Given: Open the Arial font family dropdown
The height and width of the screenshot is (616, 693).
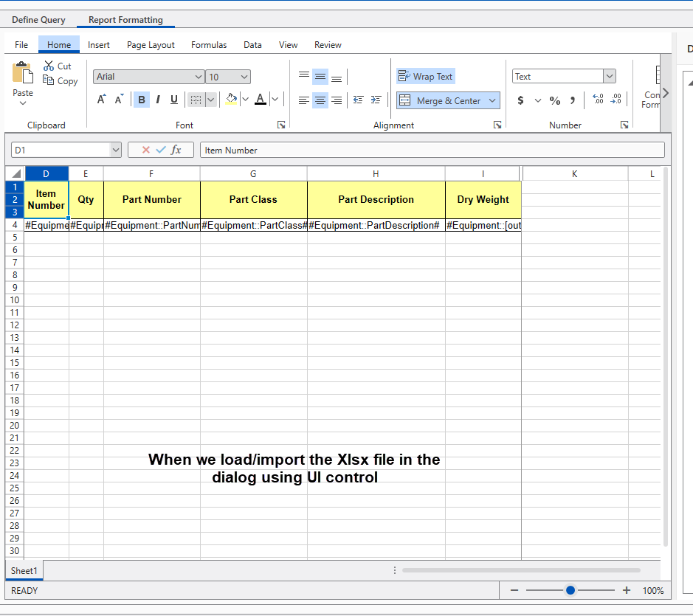Looking at the screenshot, I should 199,77.
